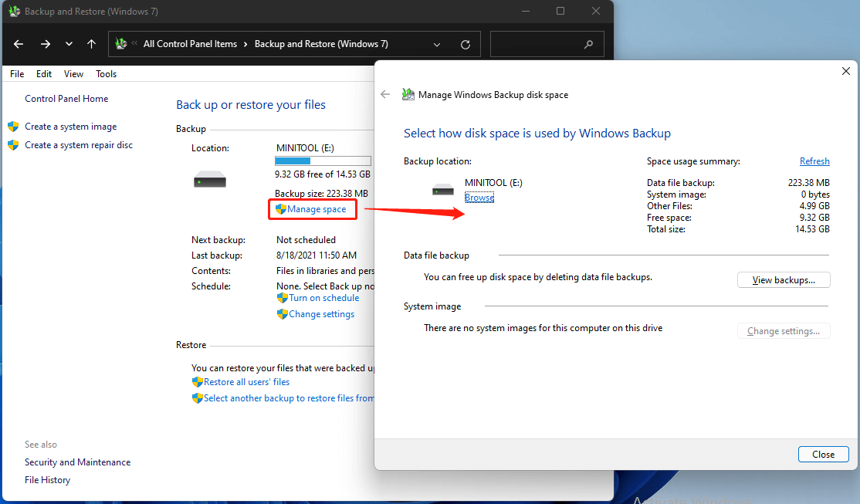
Task: Select All Control Panel Items breadcrumb
Action: (x=190, y=44)
